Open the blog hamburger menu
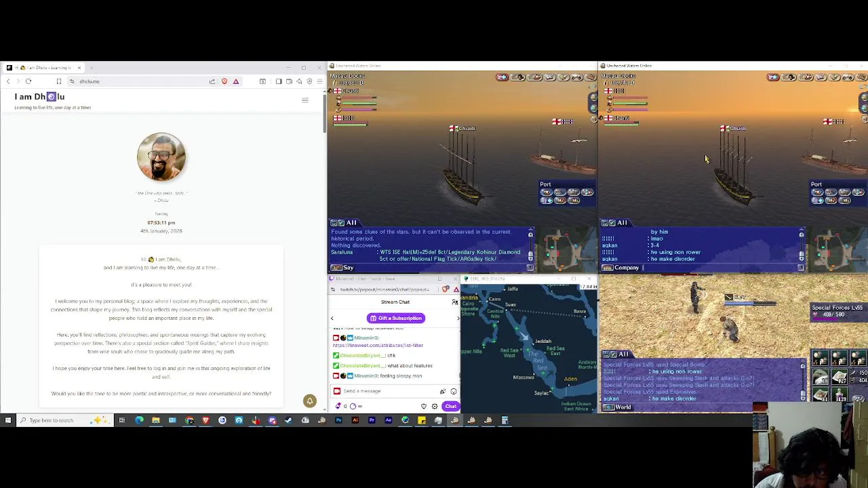The image size is (868, 488). point(304,100)
